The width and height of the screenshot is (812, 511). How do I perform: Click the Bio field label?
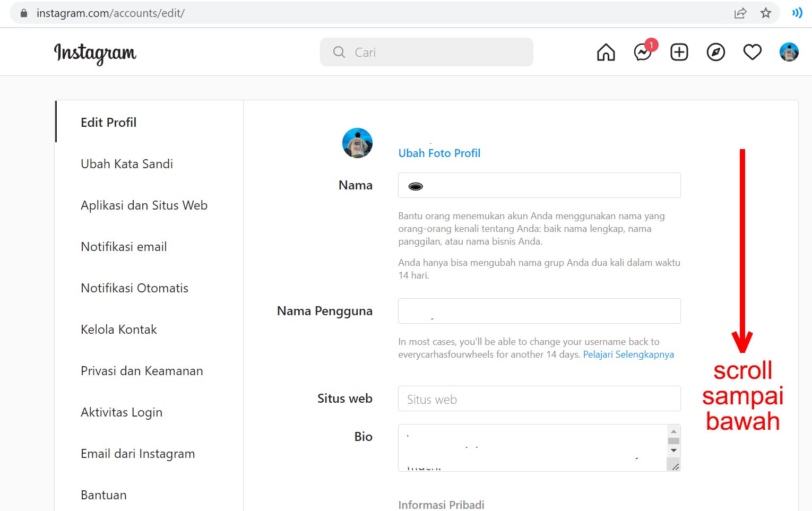364,437
